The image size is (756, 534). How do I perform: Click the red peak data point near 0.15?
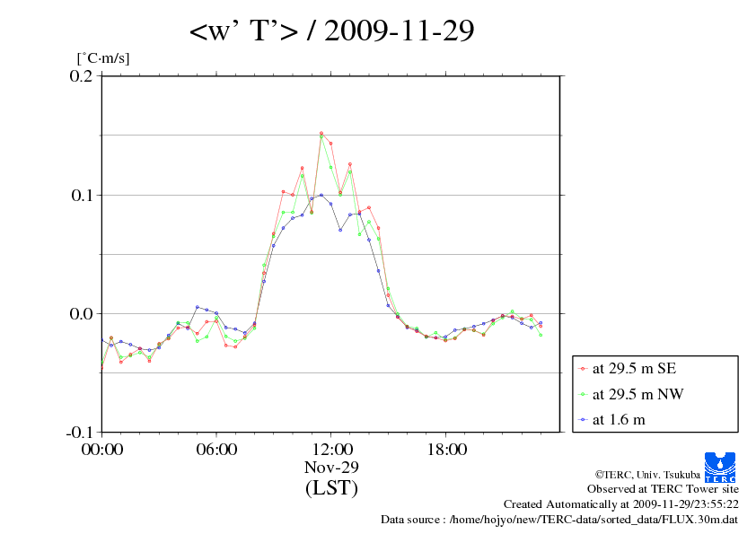click(x=321, y=133)
